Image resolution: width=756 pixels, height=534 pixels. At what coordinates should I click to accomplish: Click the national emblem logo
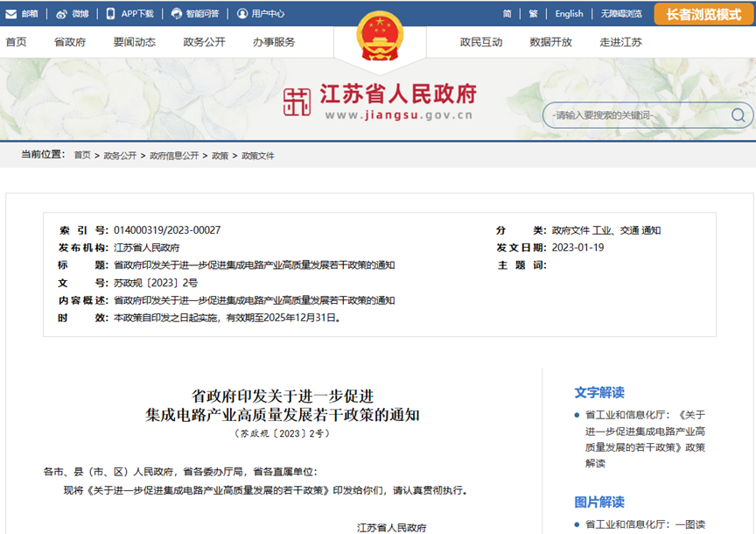(x=380, y=37)
